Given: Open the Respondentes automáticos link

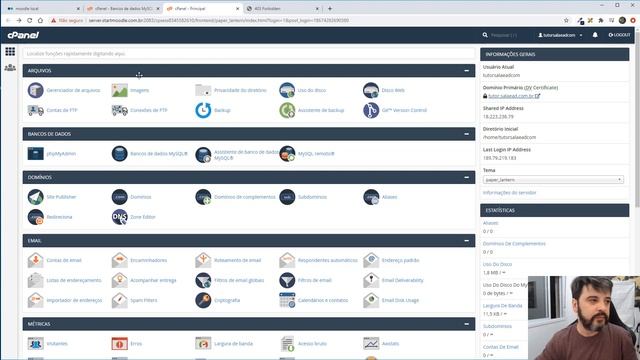Looking at the screenshot, I should [x=327, y=260].
